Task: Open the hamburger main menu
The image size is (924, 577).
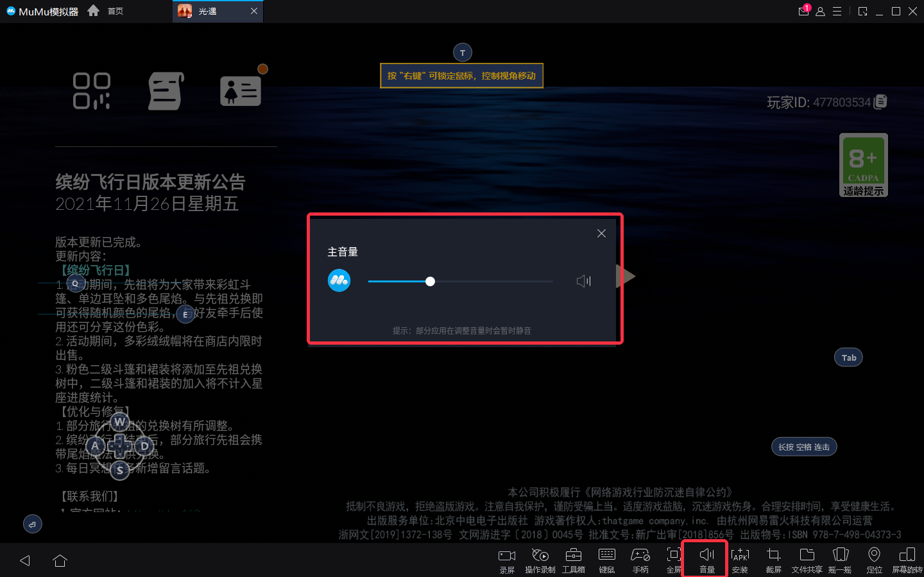Action: coord(837,12)
